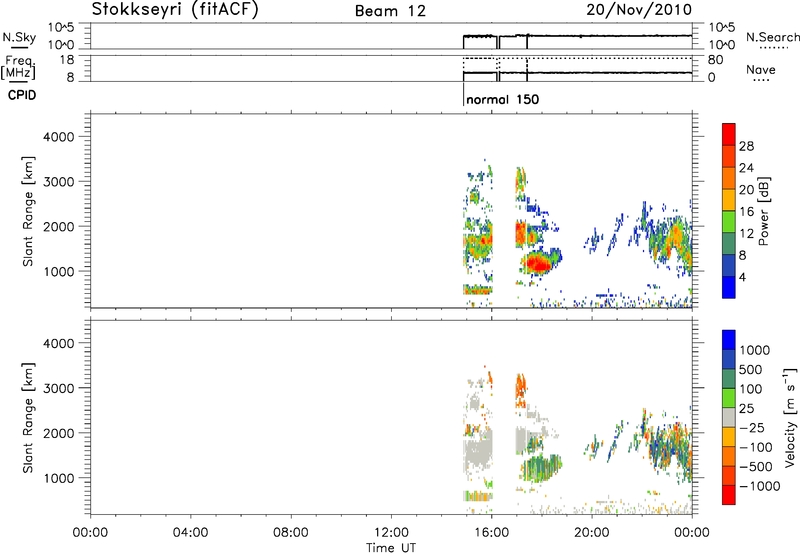Pick the red bottom segment of Velocity colorbar
Viewport: 800px width, 554px height.
coord(729,495)
